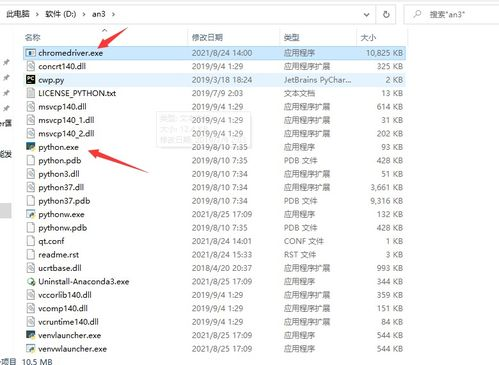The height and width of the screenshot is (365, 499).
Task: Click the 10,825 KB size of chromedriver.exe
Action: 384,53
